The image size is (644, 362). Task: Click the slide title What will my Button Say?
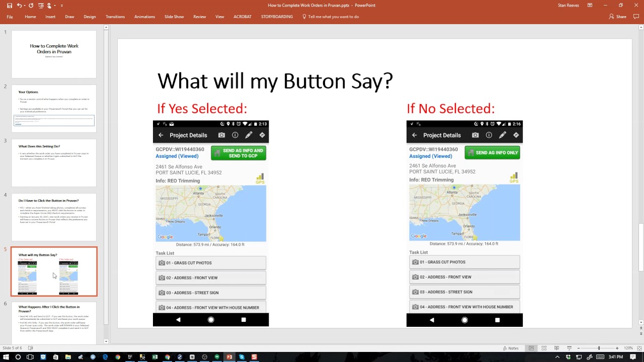(x=275, y=81)
